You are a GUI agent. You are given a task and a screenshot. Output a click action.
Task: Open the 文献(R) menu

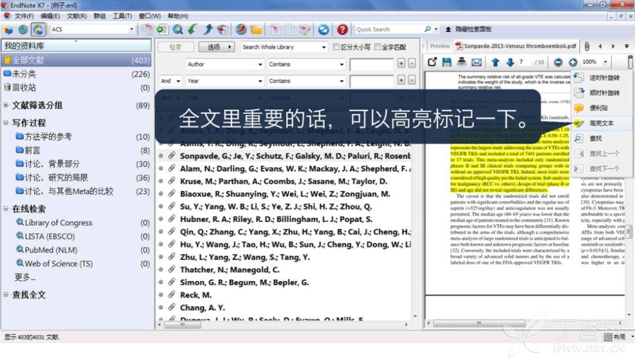coord(76,16)
